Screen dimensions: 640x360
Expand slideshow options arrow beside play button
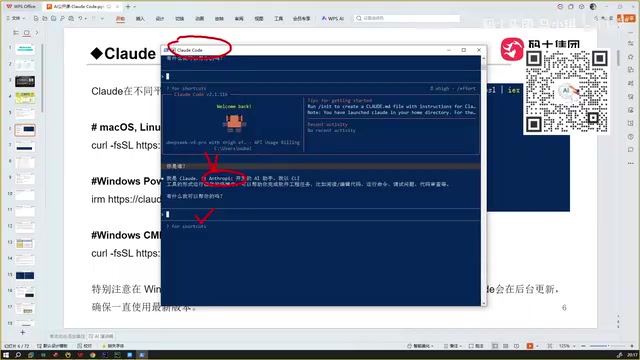(537, 346)
